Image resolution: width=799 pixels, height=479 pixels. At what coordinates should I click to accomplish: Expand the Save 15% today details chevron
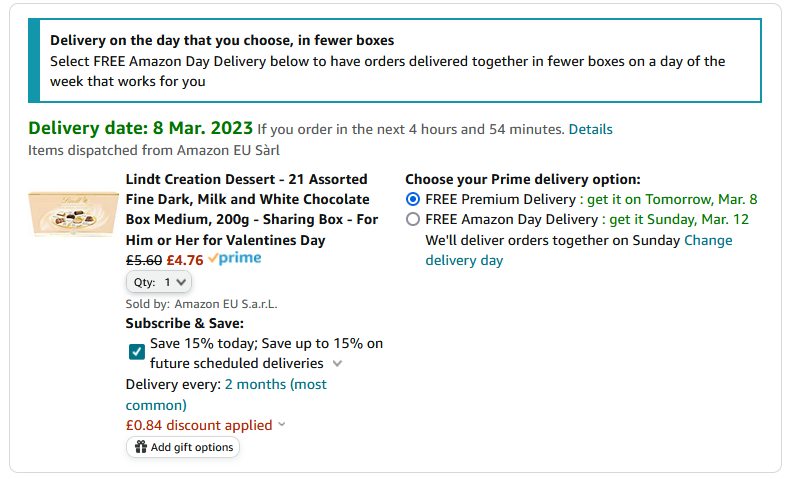click(337, 363)
